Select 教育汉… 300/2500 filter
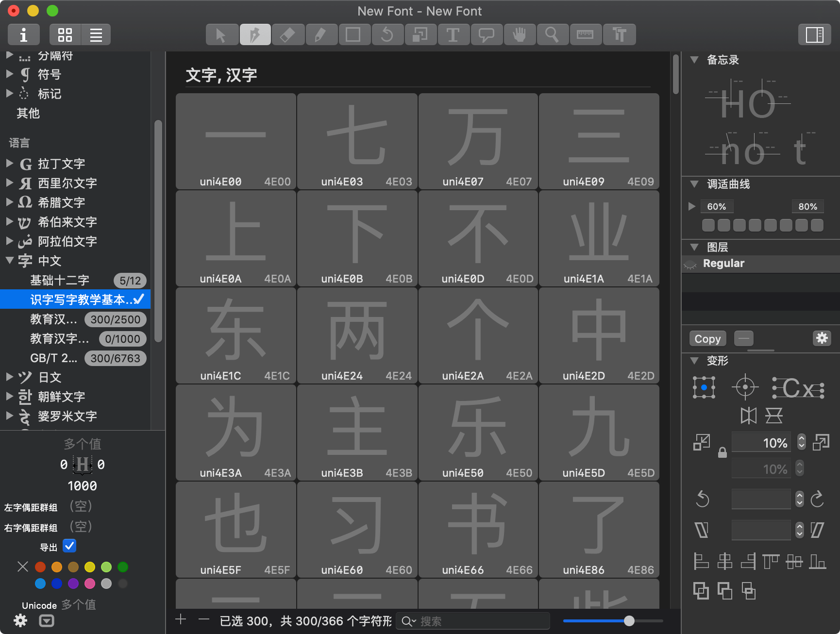840x634 pixels. [75, 319]
